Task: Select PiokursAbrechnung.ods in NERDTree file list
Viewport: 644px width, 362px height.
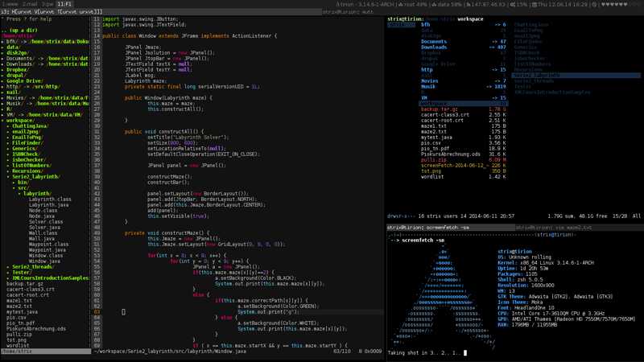Action: point(35,329)
